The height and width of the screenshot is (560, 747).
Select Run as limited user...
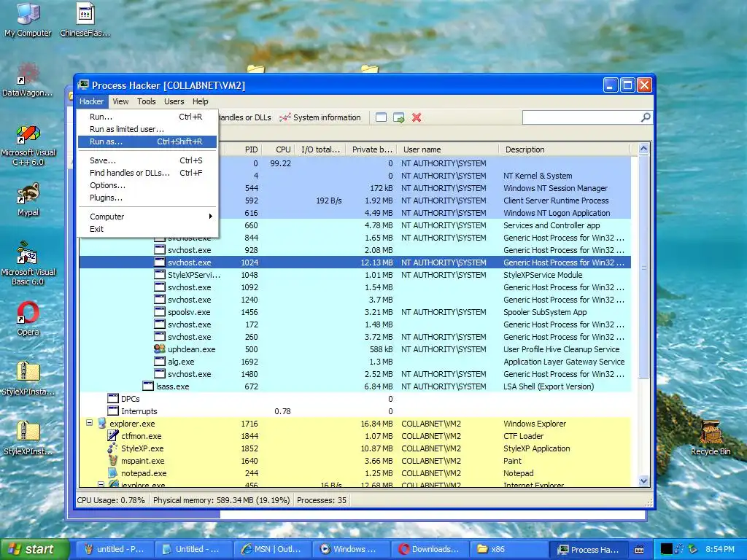click(147, 129)
